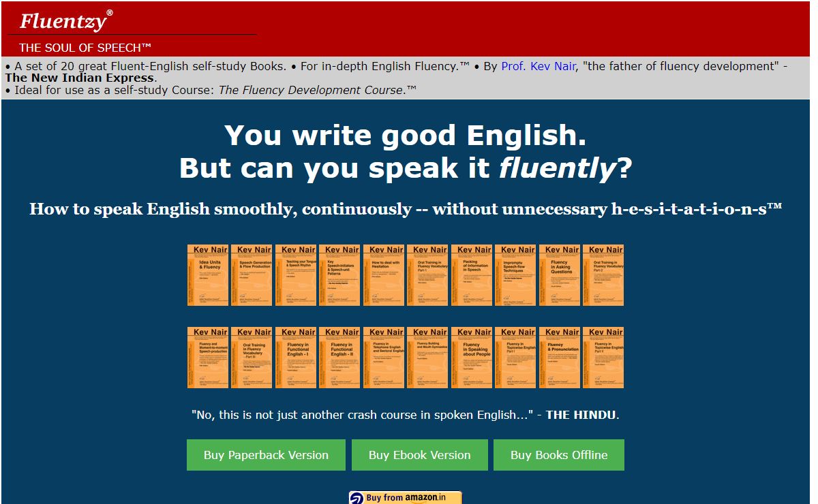Select Fluency in Telephone English and Sectoral English cover

384,358
